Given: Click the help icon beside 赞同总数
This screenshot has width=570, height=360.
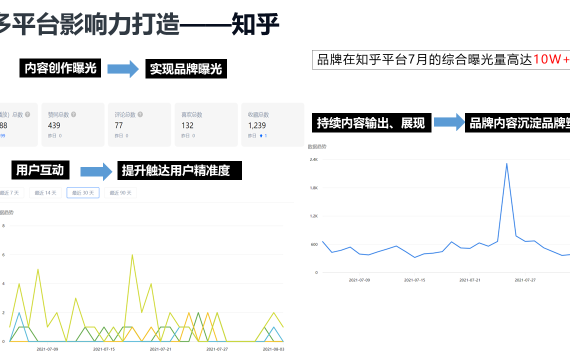Looking at the screenshot, I should pyautogui.click(x=73, y=115).
